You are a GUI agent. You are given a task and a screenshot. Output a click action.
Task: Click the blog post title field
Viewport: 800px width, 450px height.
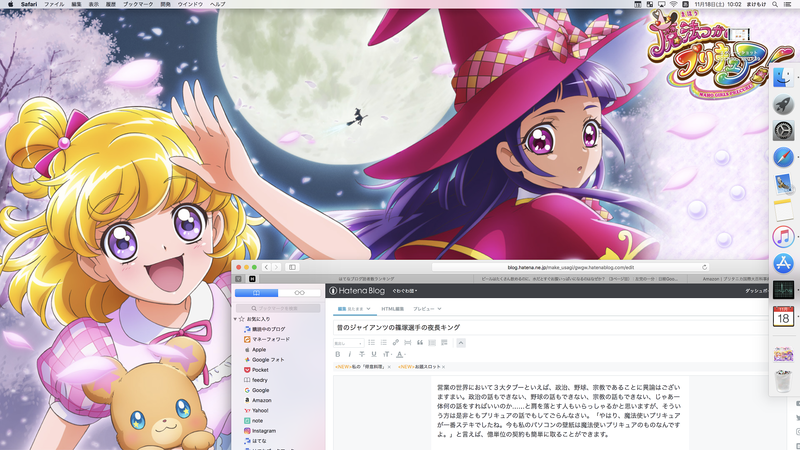point(551,328)
